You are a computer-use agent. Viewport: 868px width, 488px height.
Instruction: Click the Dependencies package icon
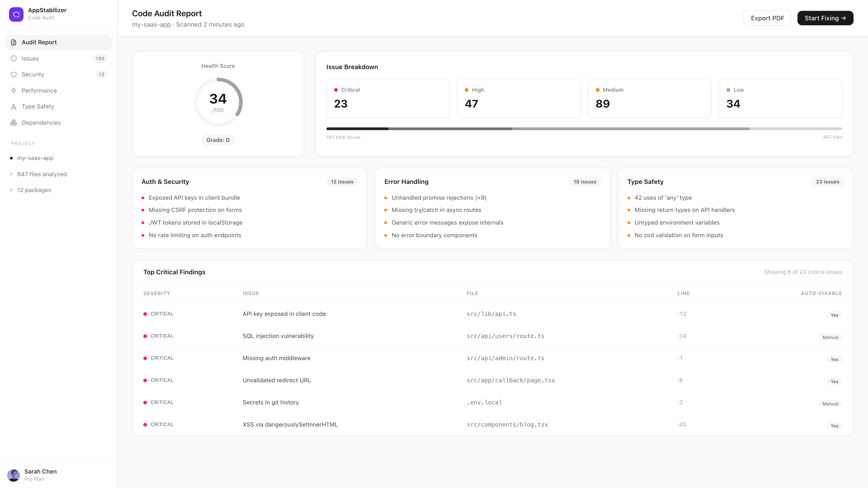(14, 123)
